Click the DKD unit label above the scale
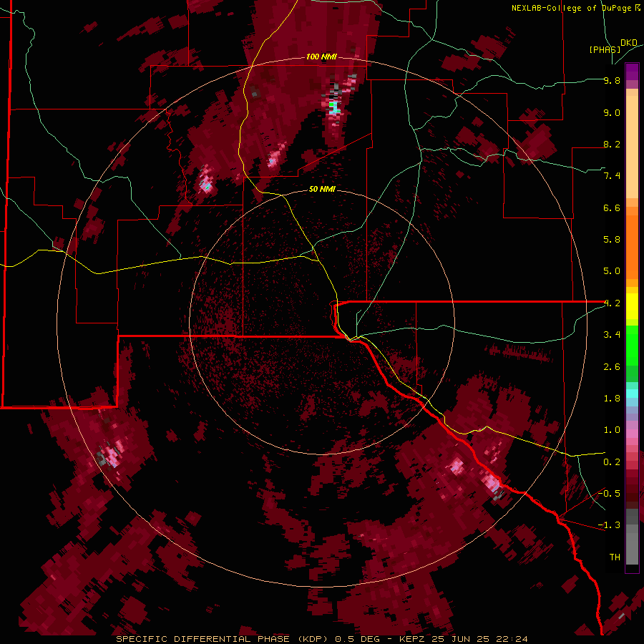Image resolution: width=644 pixels, height=644 pixels. coord(629,43)
